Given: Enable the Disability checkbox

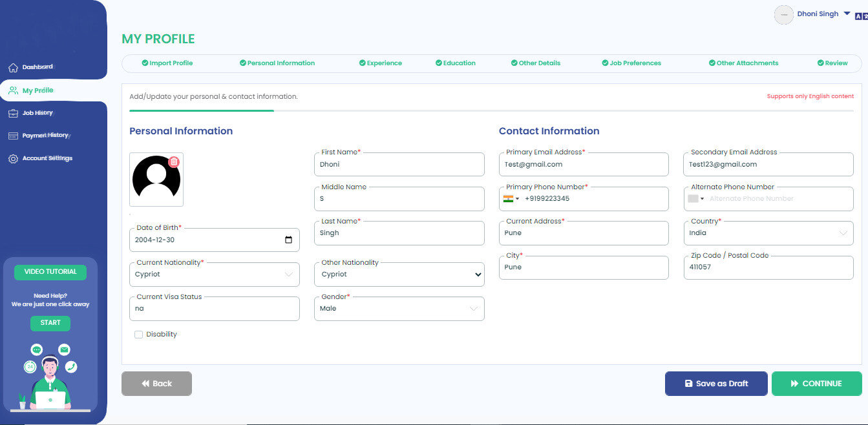Looking at the screenshot, I should point(138,335).
